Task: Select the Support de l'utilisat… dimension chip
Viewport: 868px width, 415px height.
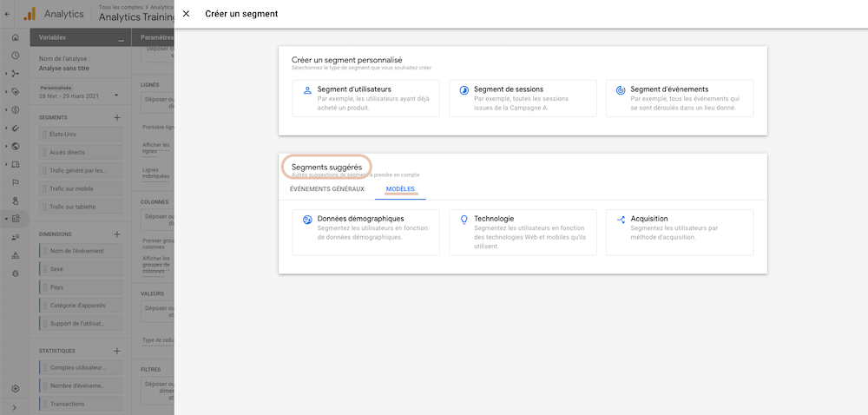Action: coord(81,323)
